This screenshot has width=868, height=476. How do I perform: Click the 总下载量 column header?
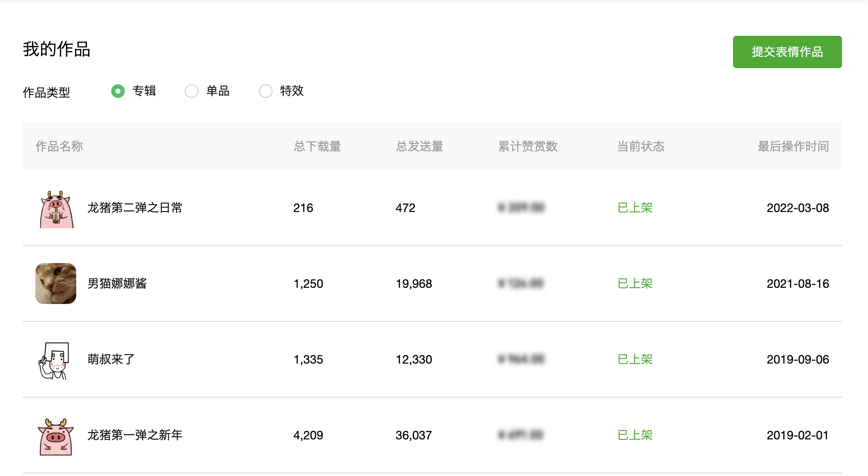click(x=317, y=146)
